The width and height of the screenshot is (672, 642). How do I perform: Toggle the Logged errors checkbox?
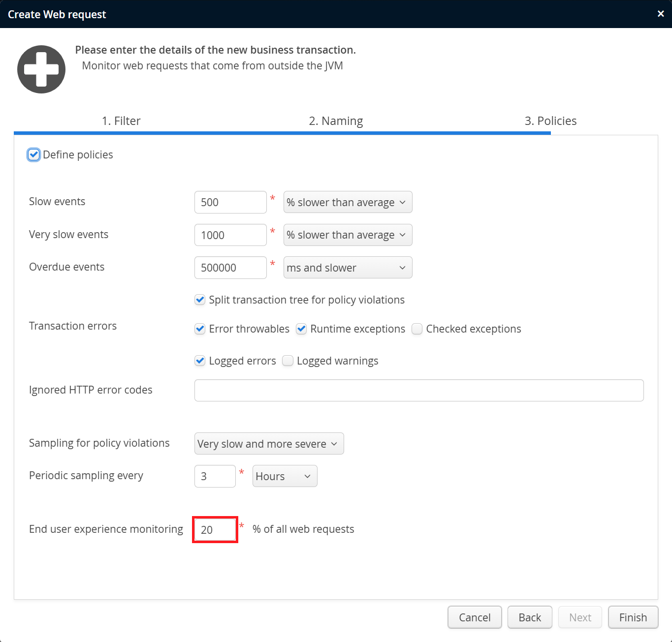(200, 361)
